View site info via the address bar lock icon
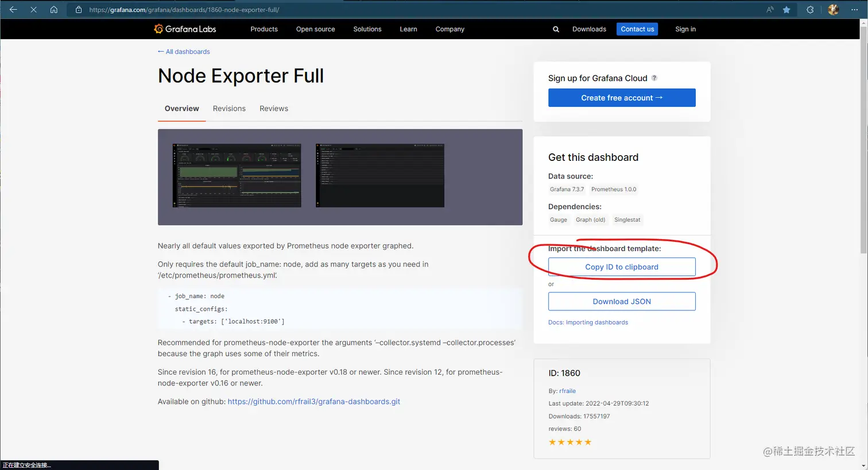 coord(79,10)
